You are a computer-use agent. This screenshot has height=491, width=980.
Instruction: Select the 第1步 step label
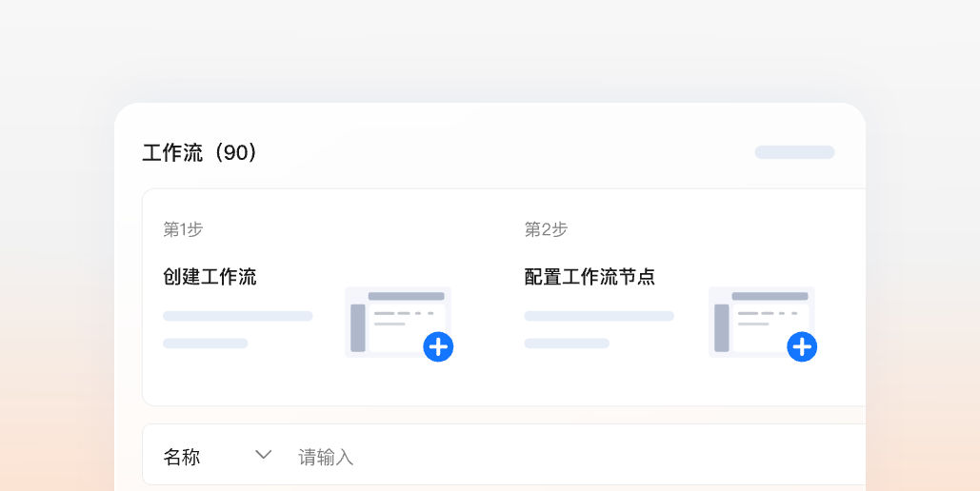click(x=183, y=229)
